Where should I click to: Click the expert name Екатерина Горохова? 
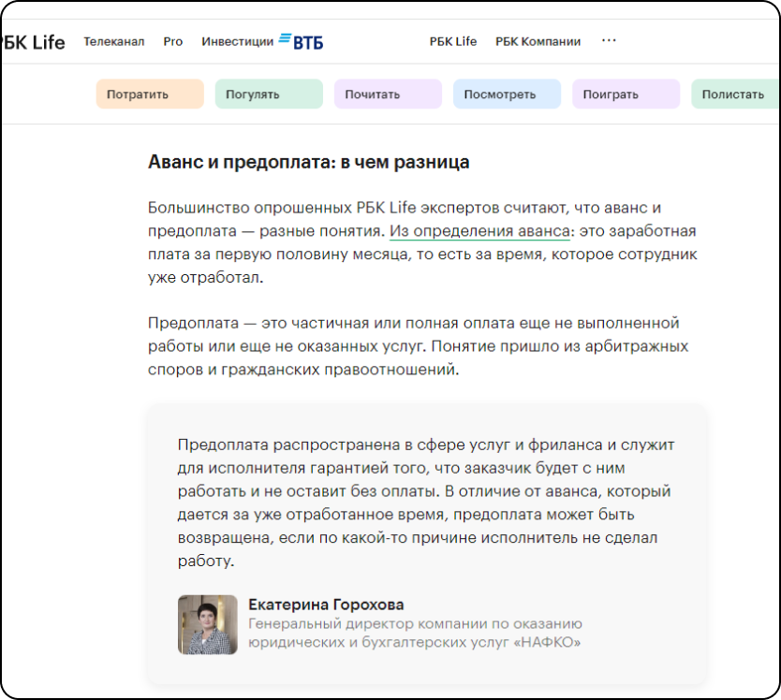[326, 605]
